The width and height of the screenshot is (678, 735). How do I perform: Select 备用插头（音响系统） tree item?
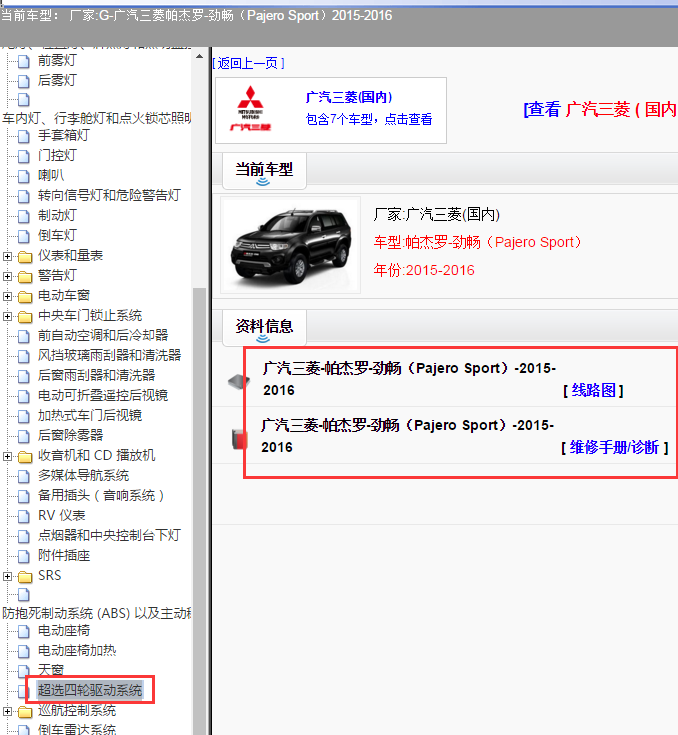point(100,495)
